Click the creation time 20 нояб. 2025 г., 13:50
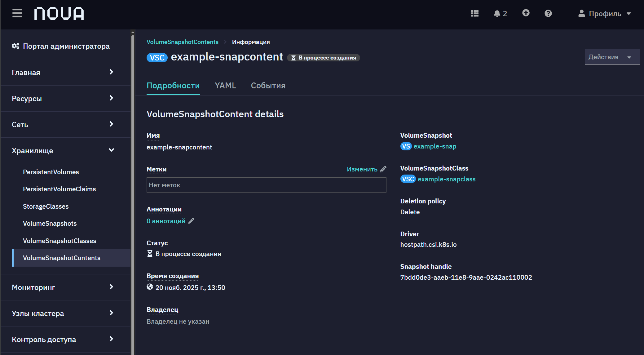This screenshot has width=644, height=355. [x=190, y=287]
